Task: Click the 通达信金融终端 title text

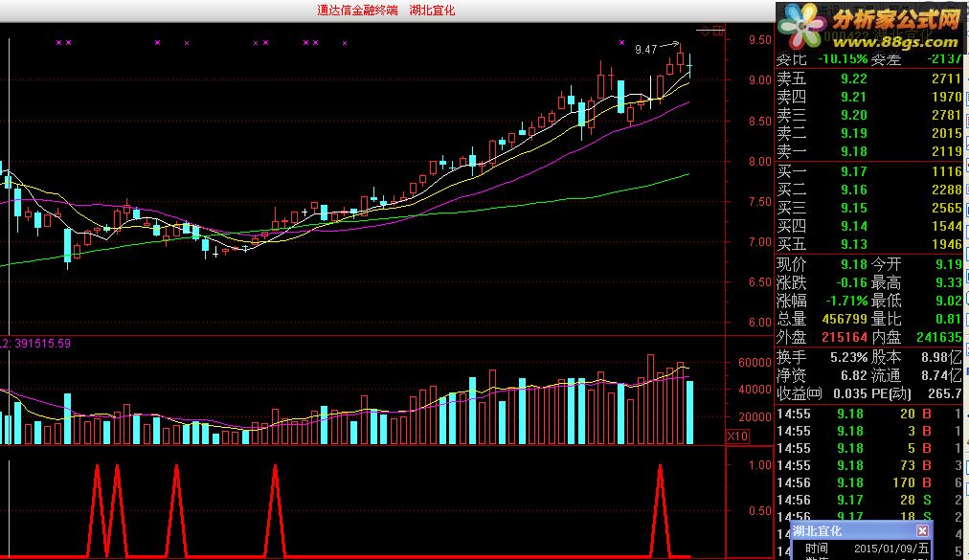Action: [x=357, y=11]
